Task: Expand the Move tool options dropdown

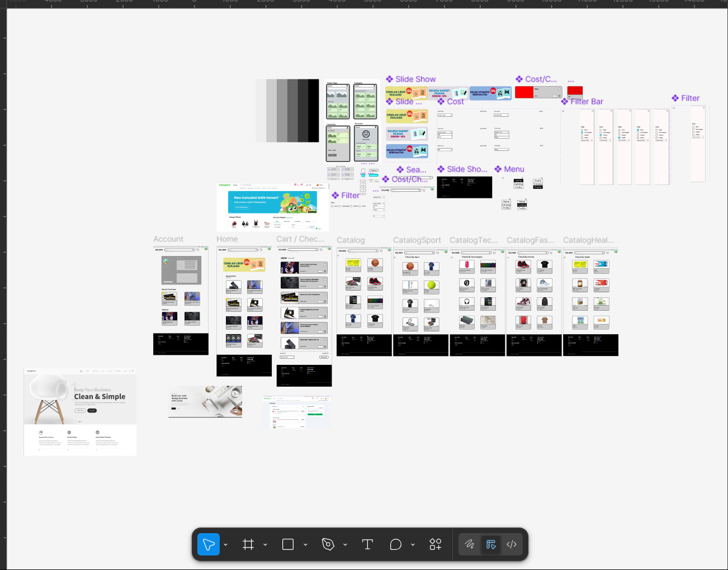Action: (x=226, y=545)
